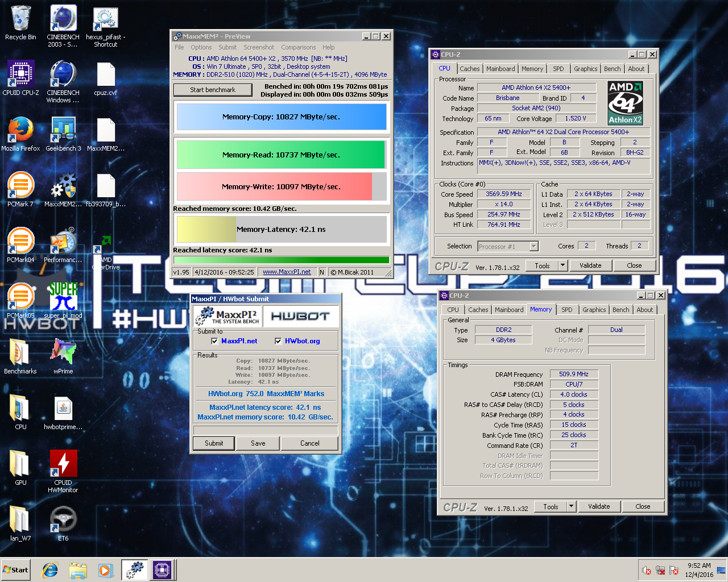728x582 pixels.
Task: Open Performance desktop shortcut icon
Action: coord(63,245)
